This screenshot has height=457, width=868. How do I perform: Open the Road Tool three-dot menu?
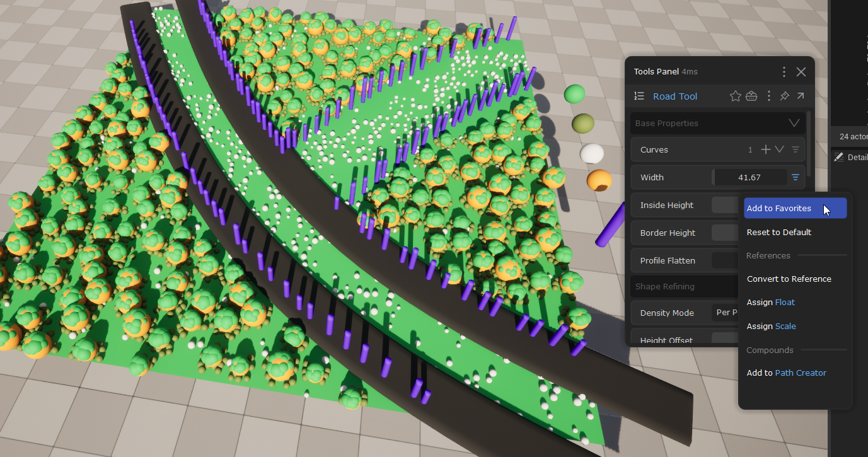coord(769,96)
